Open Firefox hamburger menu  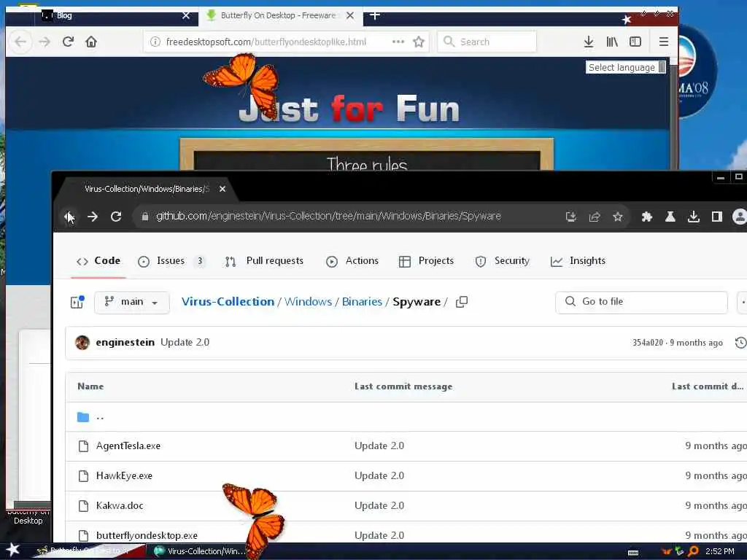[x=664, y=42]
